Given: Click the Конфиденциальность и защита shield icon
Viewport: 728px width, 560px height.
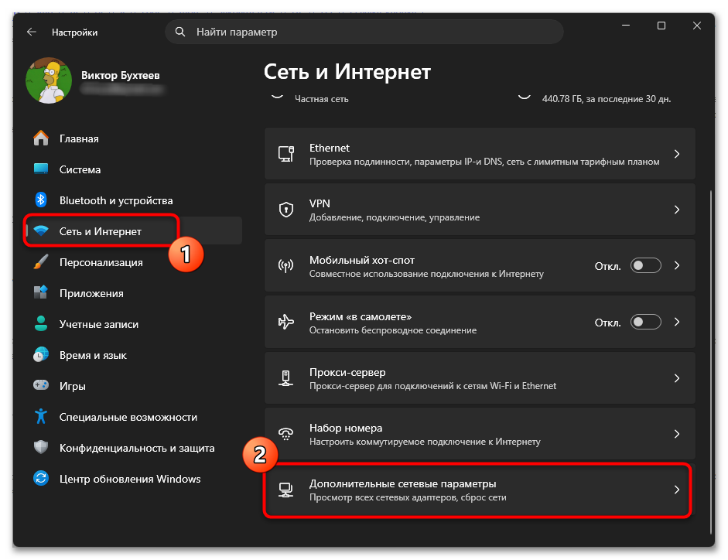Looking at the screenshot, I should [41, 448].
